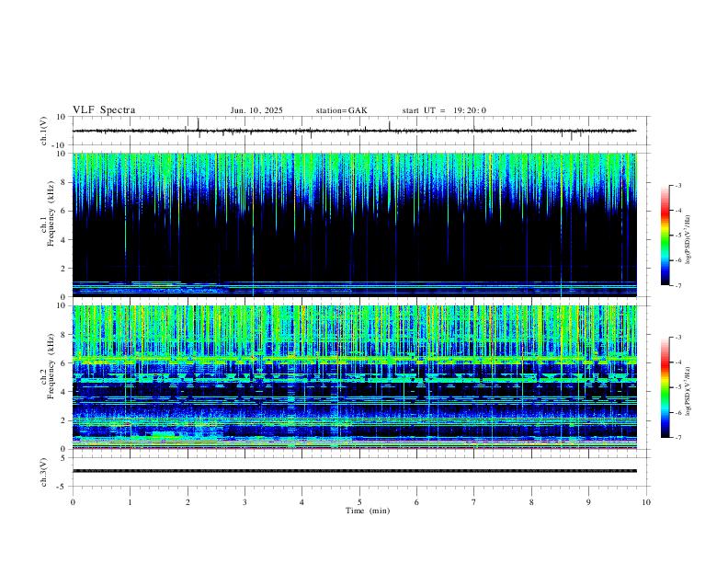Click the ch.1 voltage waveform trace
The height and width of the screenshot is (563, 728).
(355, 131)
